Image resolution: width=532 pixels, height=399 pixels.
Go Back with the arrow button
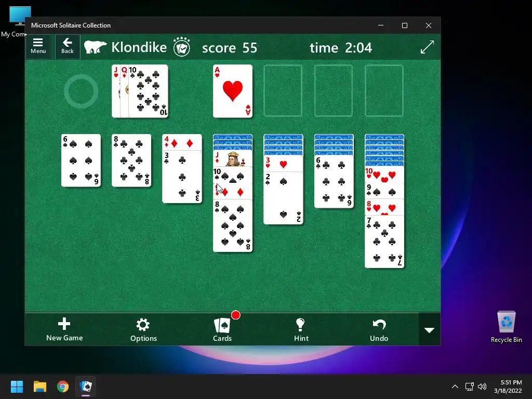point(68,46)
